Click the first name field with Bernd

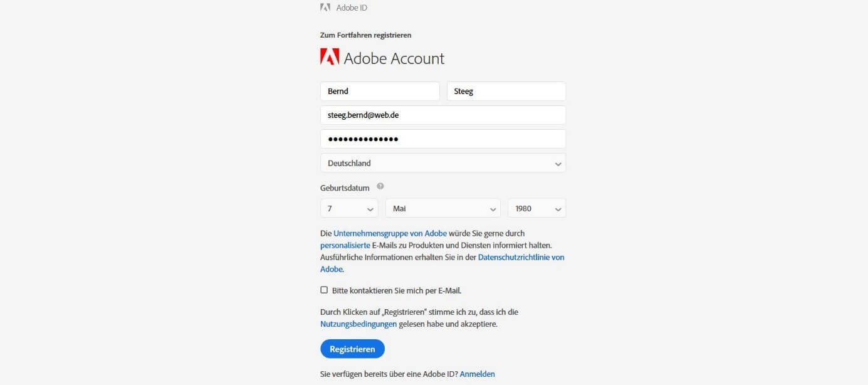click(x=380, y=91)
